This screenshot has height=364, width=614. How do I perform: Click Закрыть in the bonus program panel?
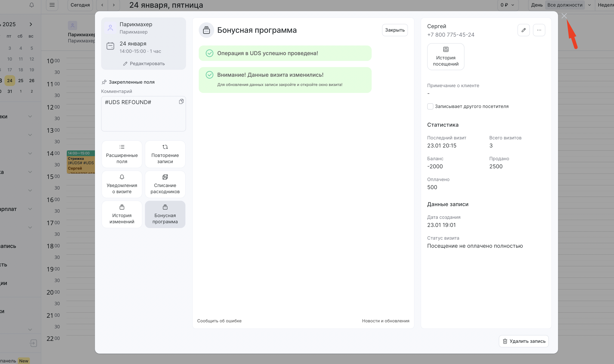(395, 30)
